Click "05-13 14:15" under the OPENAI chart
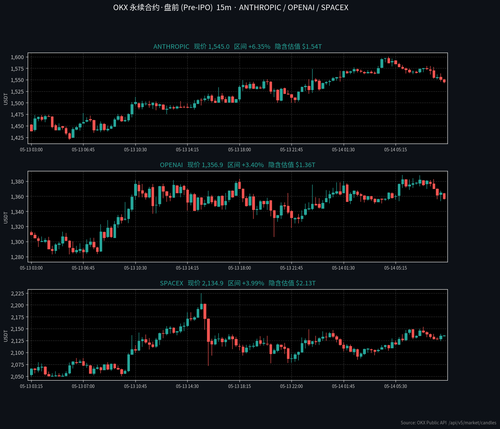500x429 pixels. click(187, 268)
